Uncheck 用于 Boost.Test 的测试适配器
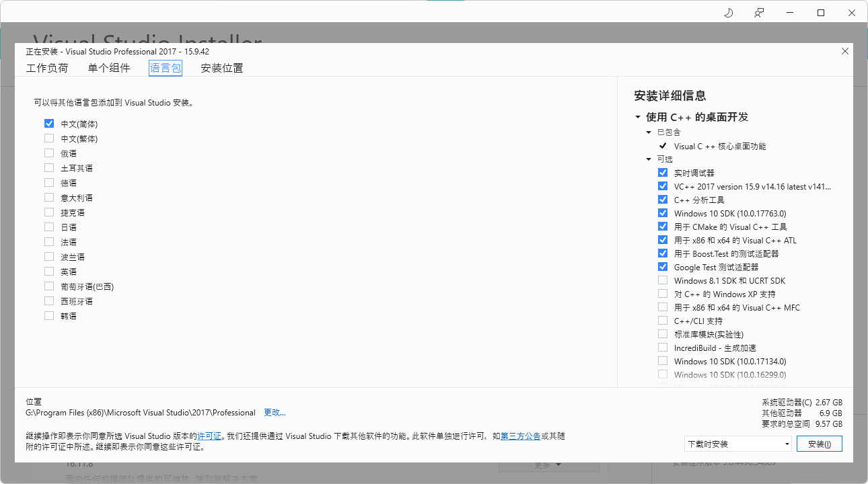The height and width of the screenshot is (484, 868). click(663, 253)
